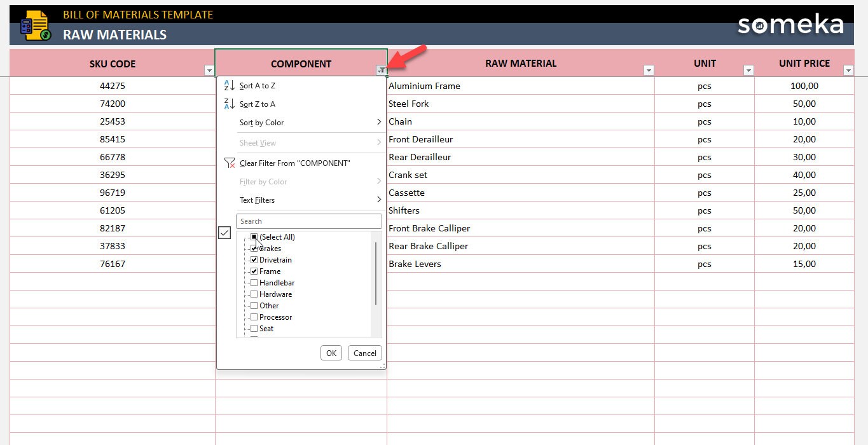Select the SKU cell 82187

coord(113,228)
